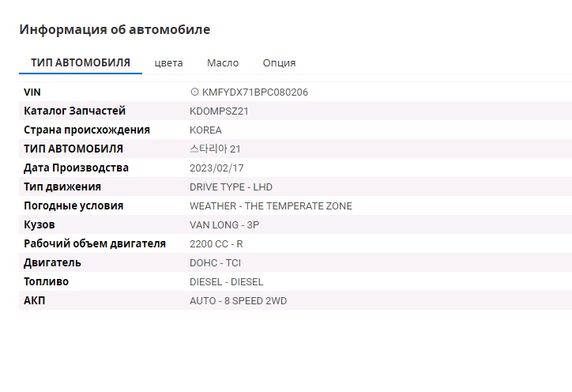Click the Каталог Запчастей label
The height and width of the screenshot is (392, 572).
[x=74, y=111]
